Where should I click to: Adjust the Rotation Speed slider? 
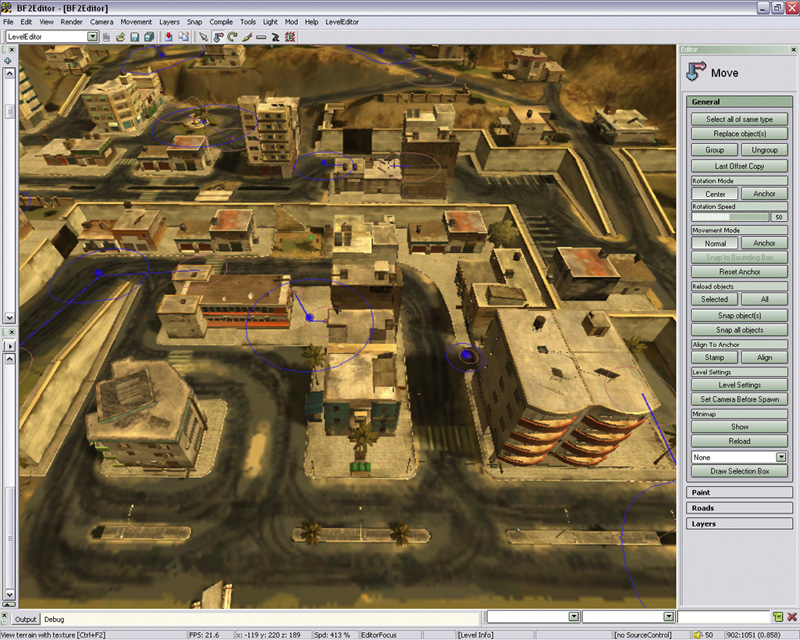[730, 217]
